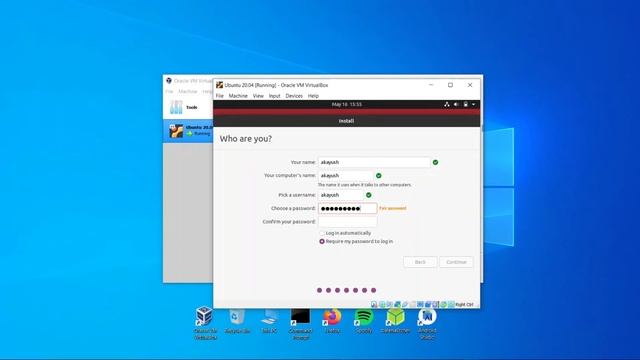640x360 pixels.
Task: Click the Your name field
Action: 374,162
